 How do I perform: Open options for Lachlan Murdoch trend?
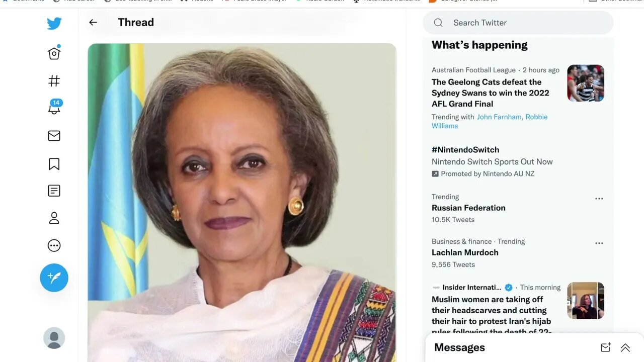(x=599, y=243)
